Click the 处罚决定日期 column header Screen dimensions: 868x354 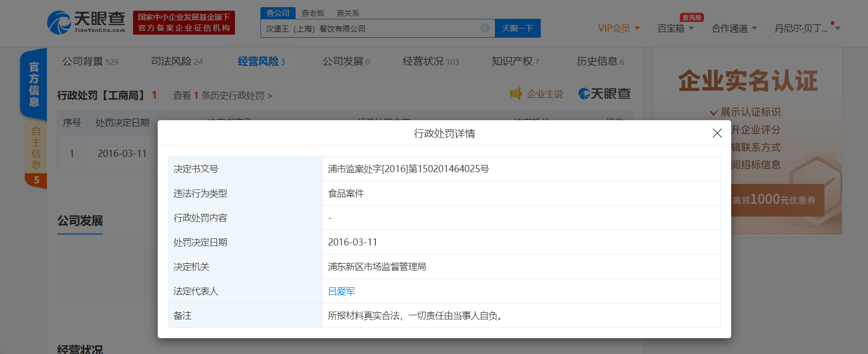click(122, 123)
